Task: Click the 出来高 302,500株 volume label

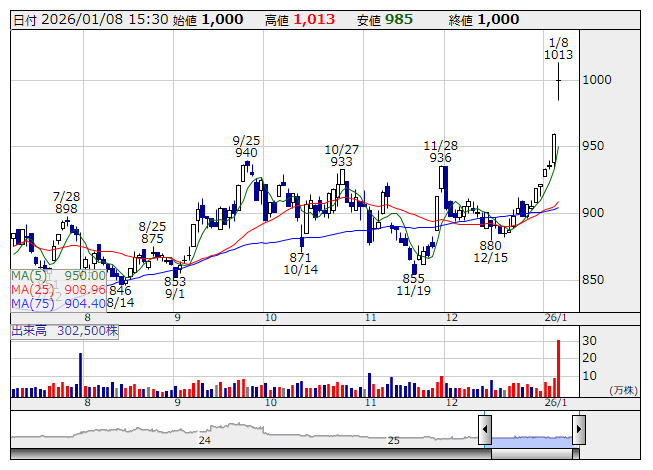Action: click(x=65, y=329)
